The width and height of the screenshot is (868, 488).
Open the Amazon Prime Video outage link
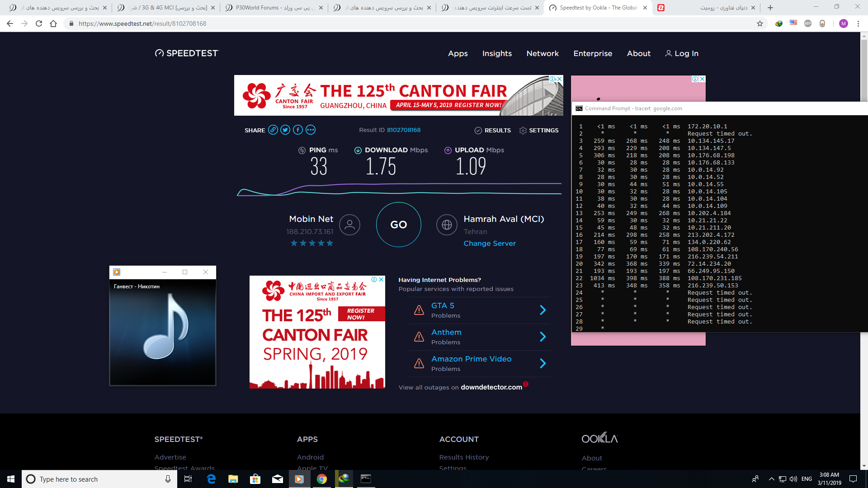click(x=472, y=359)
